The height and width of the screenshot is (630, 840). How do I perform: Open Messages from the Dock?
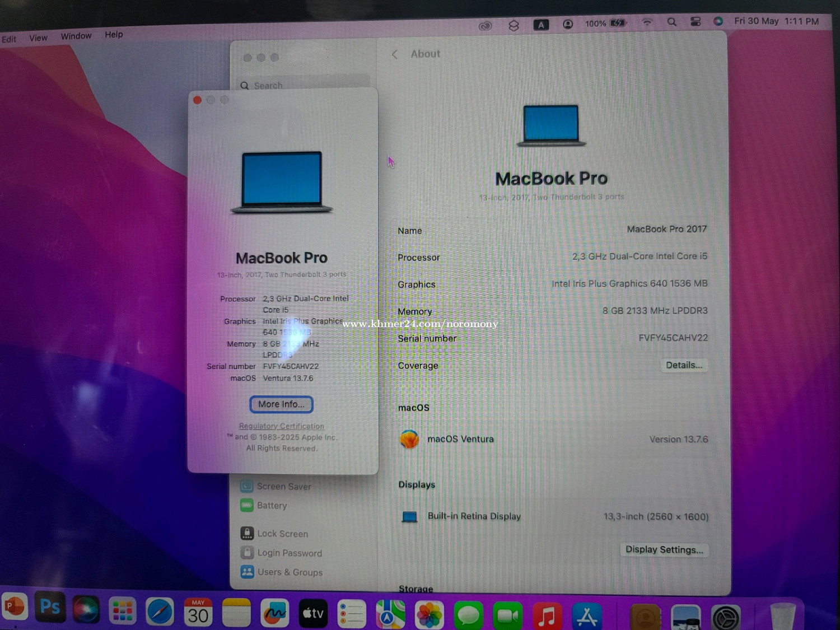[468, 616]
